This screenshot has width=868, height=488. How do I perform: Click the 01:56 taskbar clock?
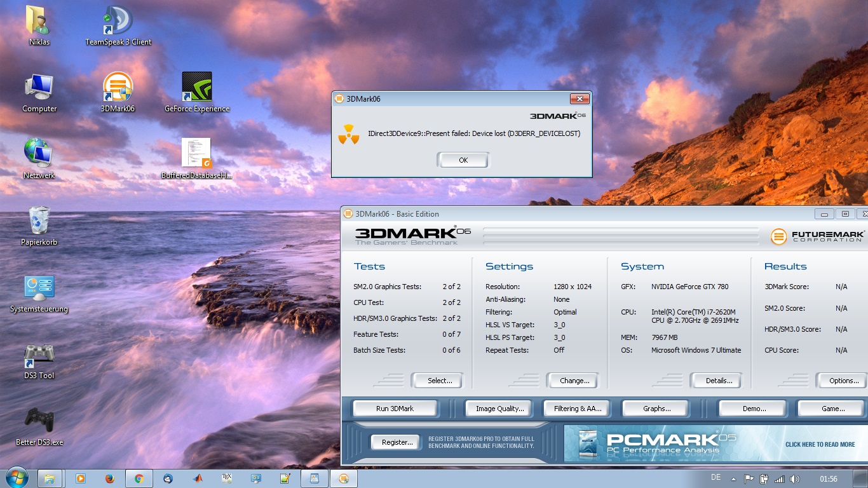click(829, 478)
